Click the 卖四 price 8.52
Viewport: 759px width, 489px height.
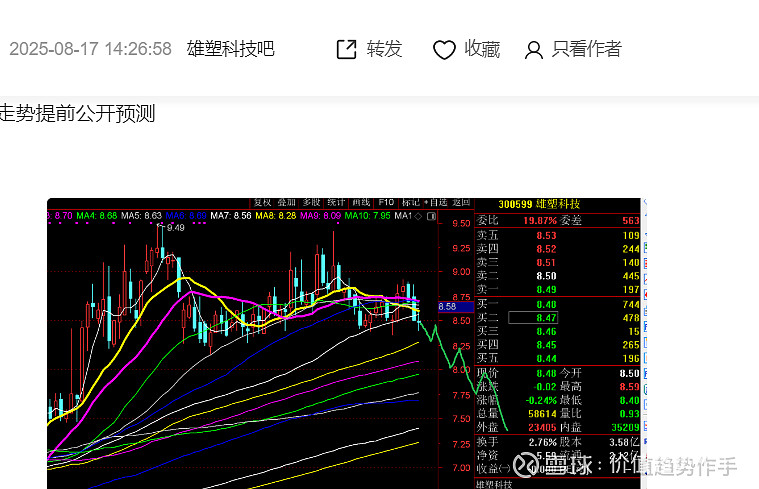[x=546, y=249]
